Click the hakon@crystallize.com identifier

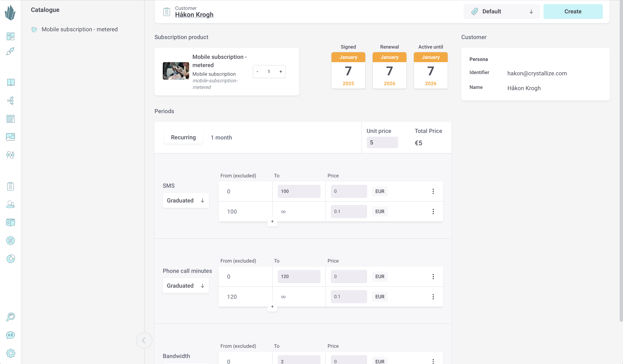click(x=537, y=73)
